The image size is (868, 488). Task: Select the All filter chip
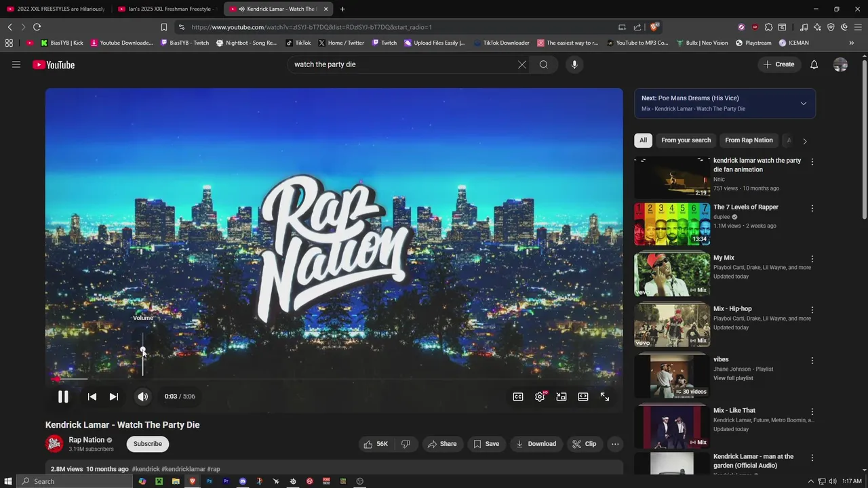click(643, 140)
